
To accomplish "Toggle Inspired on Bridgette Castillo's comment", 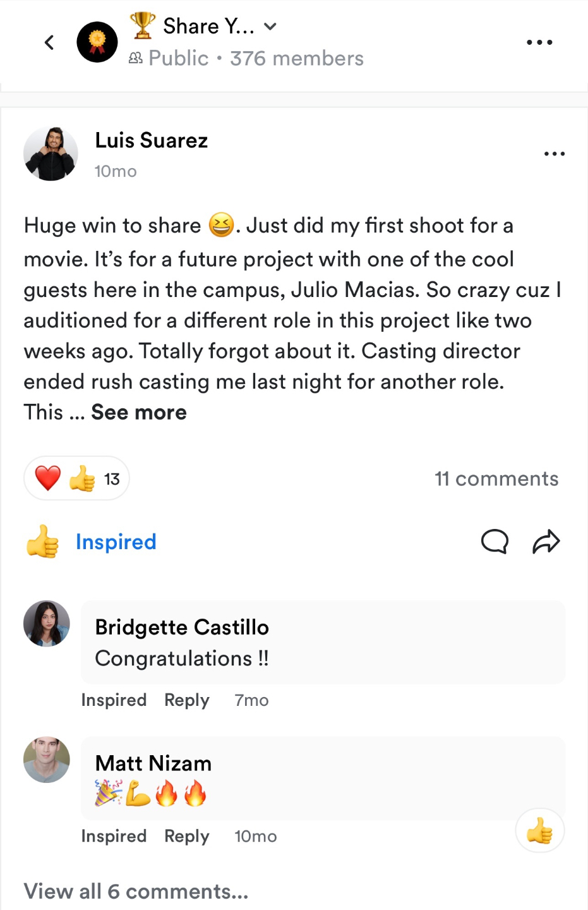I will 114,700.
